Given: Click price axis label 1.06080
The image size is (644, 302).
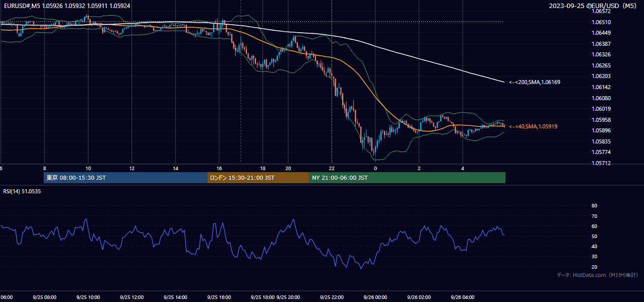Looking at the screenshot, I should click(x=601, y=98).
